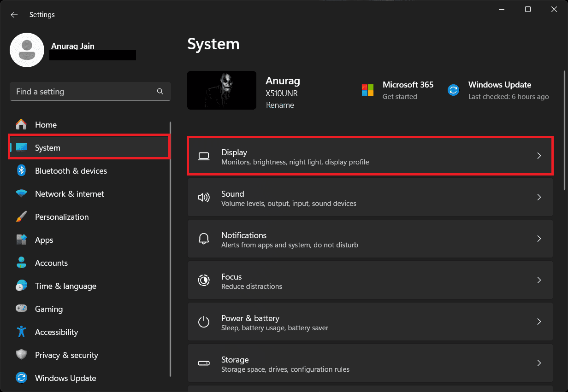Minimize the Settings window
Viewport: 568px width, 392px height.
(x=503, y=10)
